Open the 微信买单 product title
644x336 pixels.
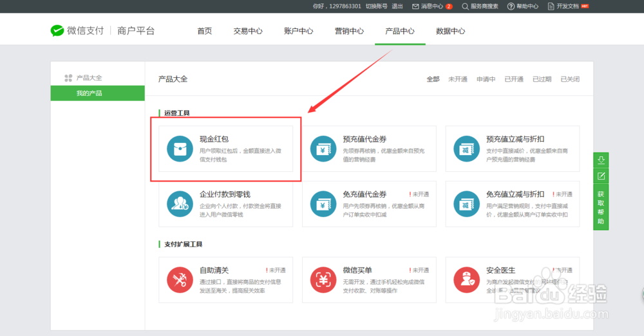coord(357,270)
